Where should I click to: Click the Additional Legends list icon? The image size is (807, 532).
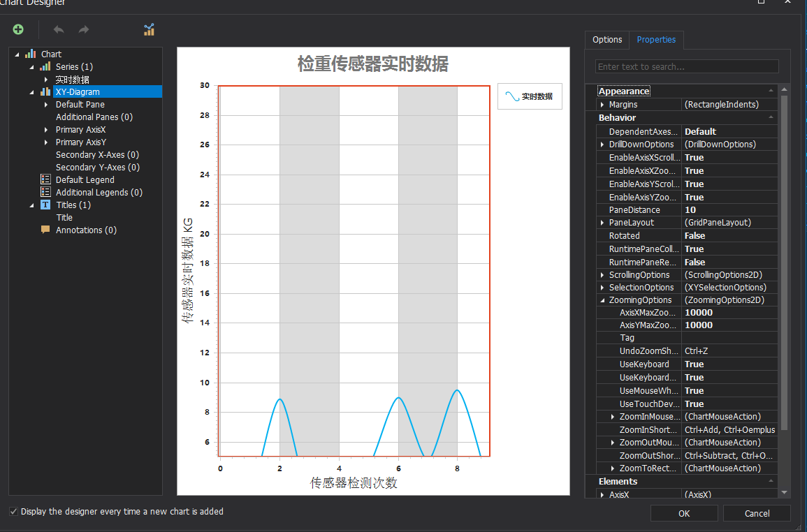pyautogui.click(x=45, y=192)
